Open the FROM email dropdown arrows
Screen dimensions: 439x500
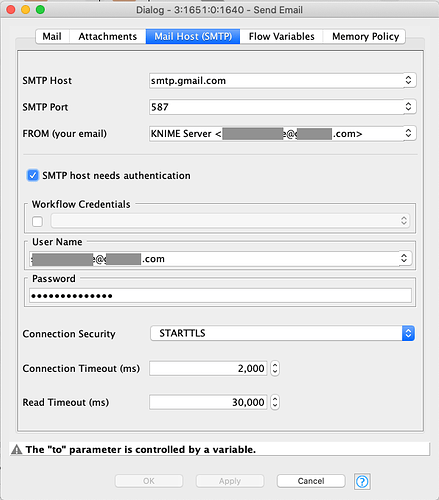tap(408, 133)
